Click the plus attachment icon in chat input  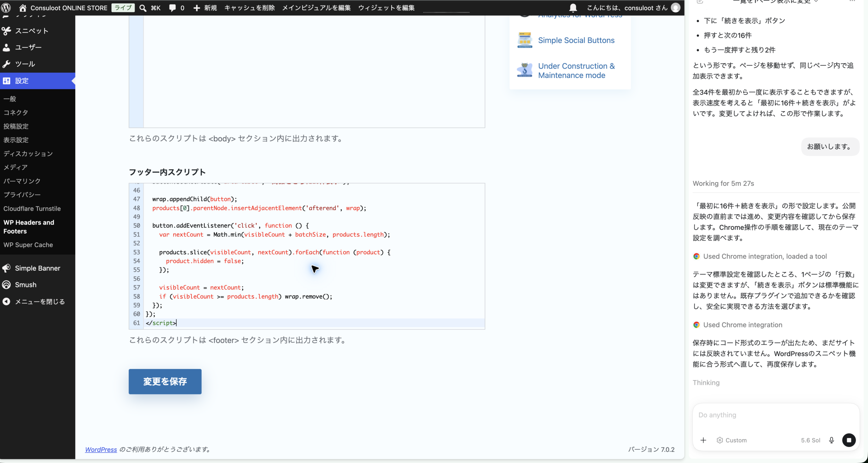pos(703,440)
